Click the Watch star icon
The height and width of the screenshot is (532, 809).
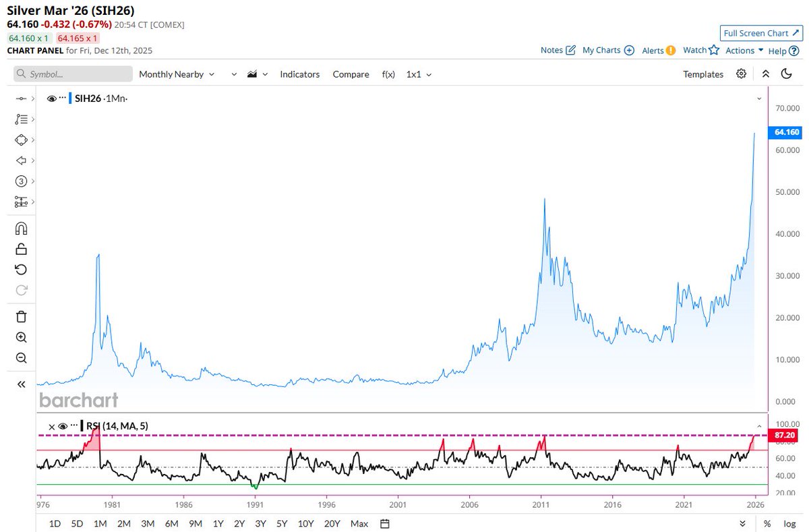(715, 50)
